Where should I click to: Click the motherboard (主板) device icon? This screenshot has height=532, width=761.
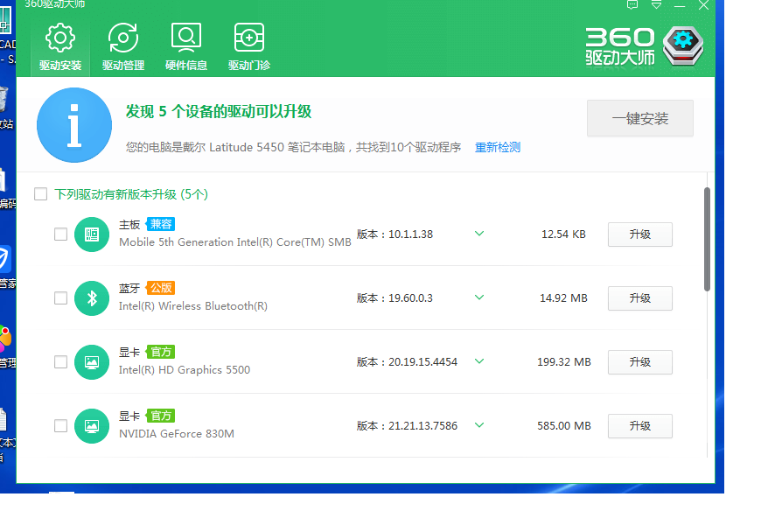point(92,234)
